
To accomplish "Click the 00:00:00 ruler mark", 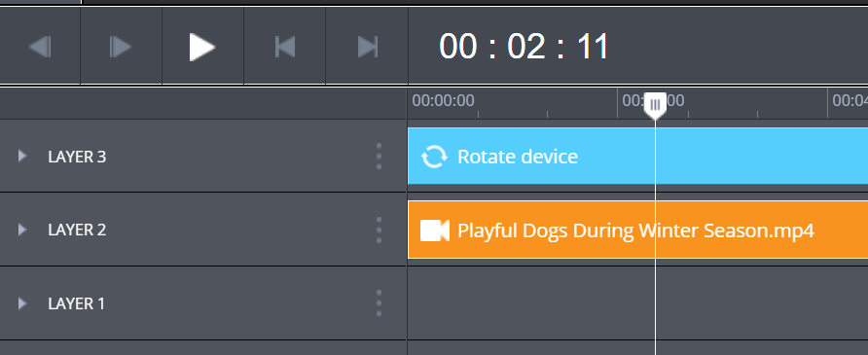I will coord(443,100).
